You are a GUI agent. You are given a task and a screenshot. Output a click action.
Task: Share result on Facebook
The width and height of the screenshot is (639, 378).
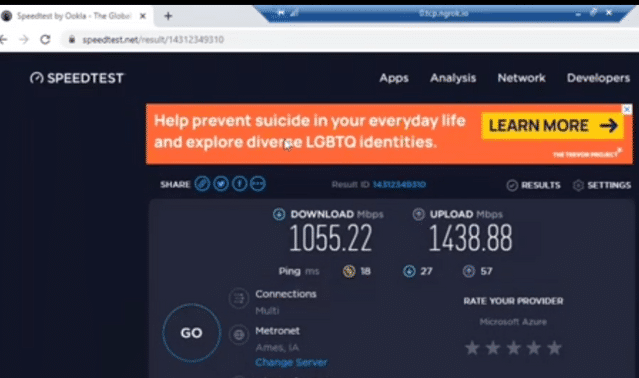[x=240, y=184]
